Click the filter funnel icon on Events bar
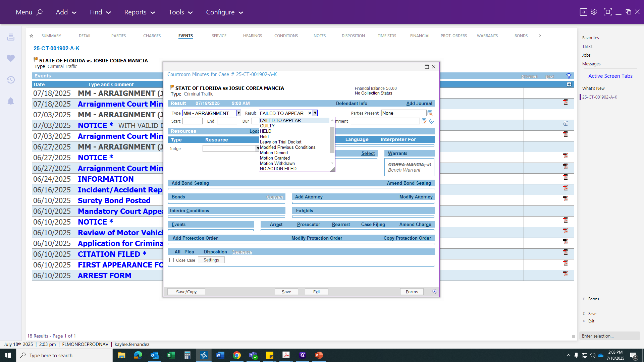 569,76
